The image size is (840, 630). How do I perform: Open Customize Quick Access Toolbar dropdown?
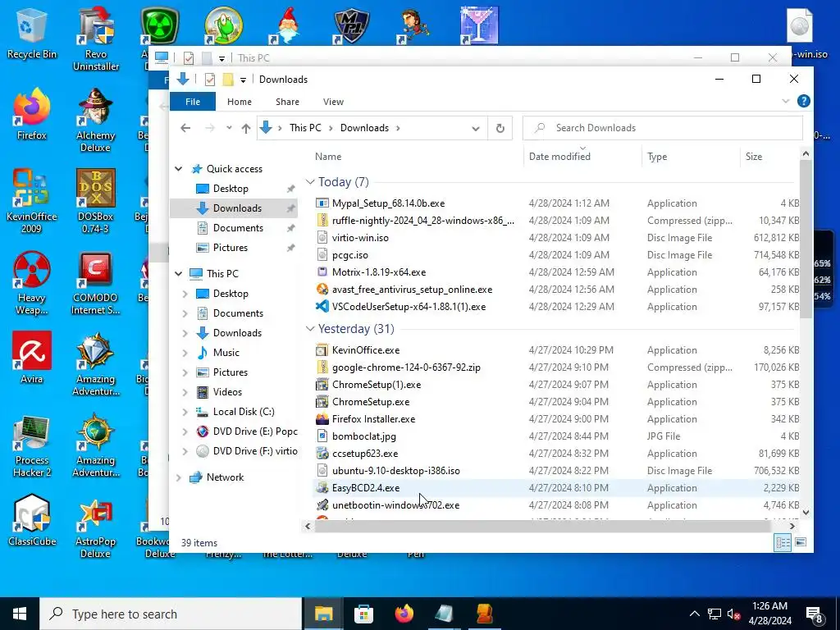point(243,80)
